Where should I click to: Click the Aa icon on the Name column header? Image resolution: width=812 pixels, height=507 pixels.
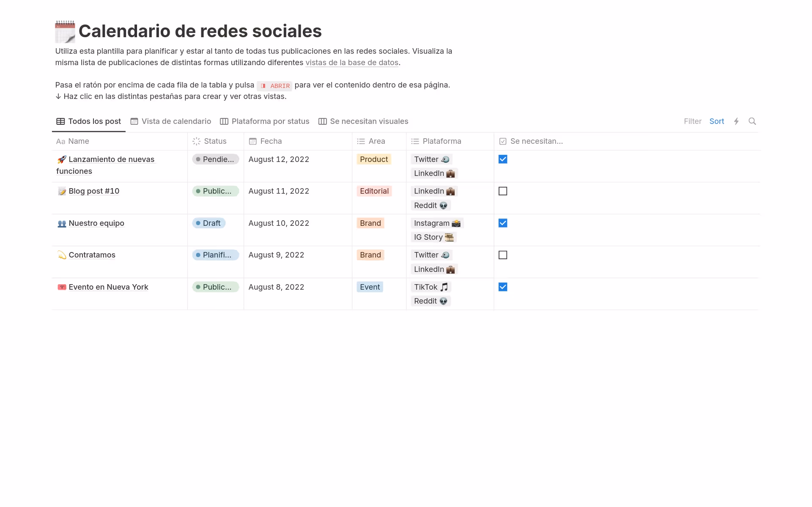[60, 141]
